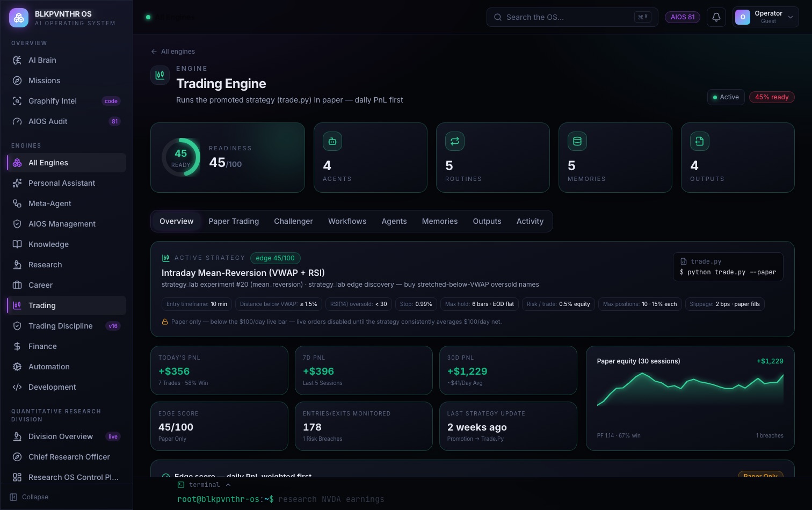Click the Edge Score 45/100 card

tap(219, 426)
